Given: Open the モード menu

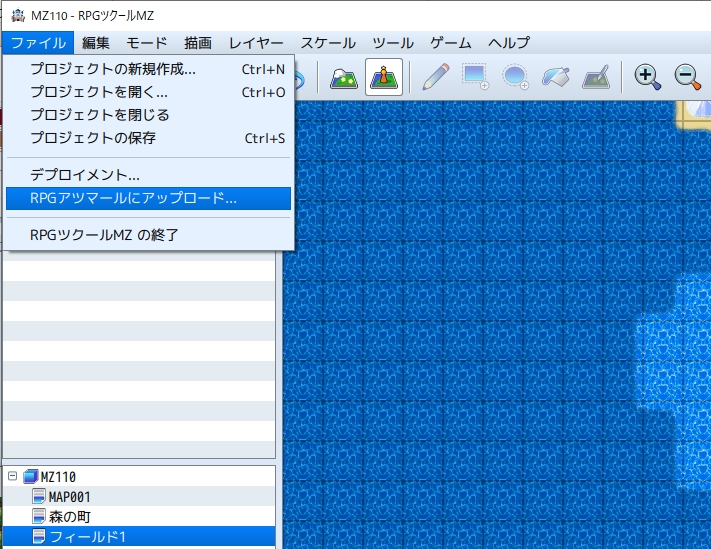Looking at the screenshot, I should click(146, 43).
